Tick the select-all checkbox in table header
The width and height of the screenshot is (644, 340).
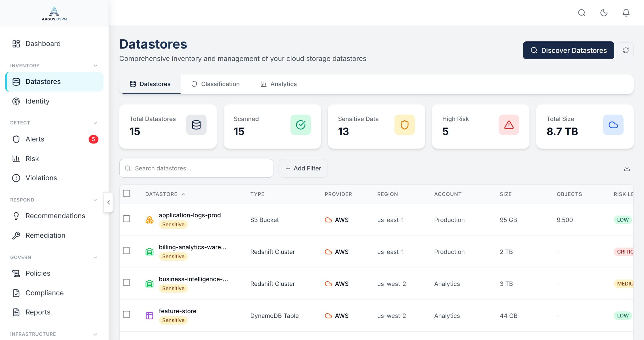point(127,194)
